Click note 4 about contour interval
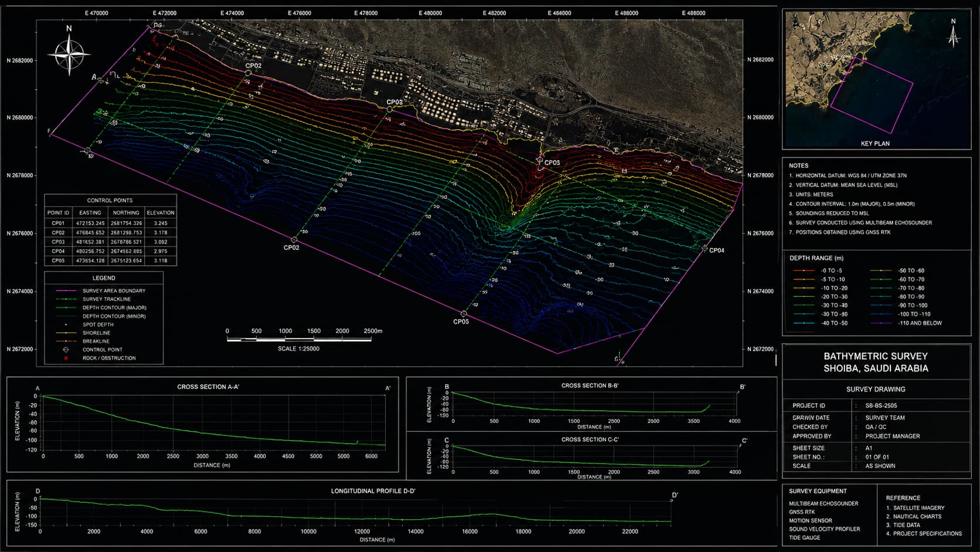 (x=852, y=204)
